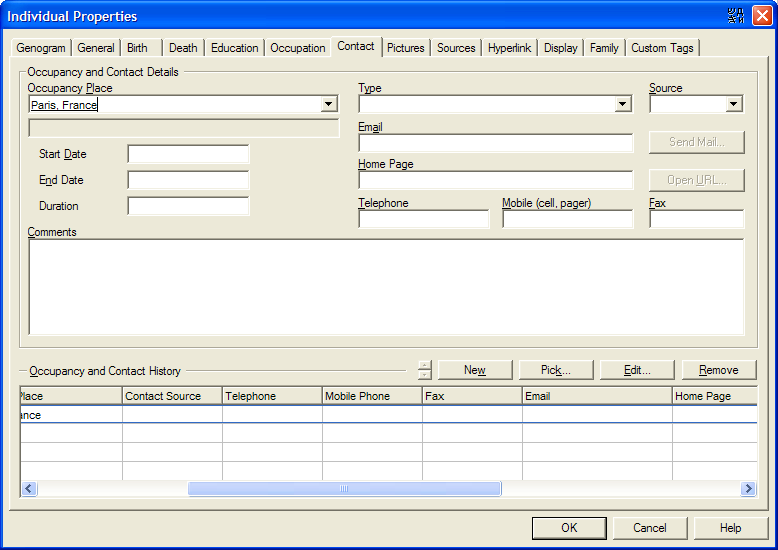The image size is (778, 550).
Task: Open the Source dropdown list
Action: coord(734,104)
